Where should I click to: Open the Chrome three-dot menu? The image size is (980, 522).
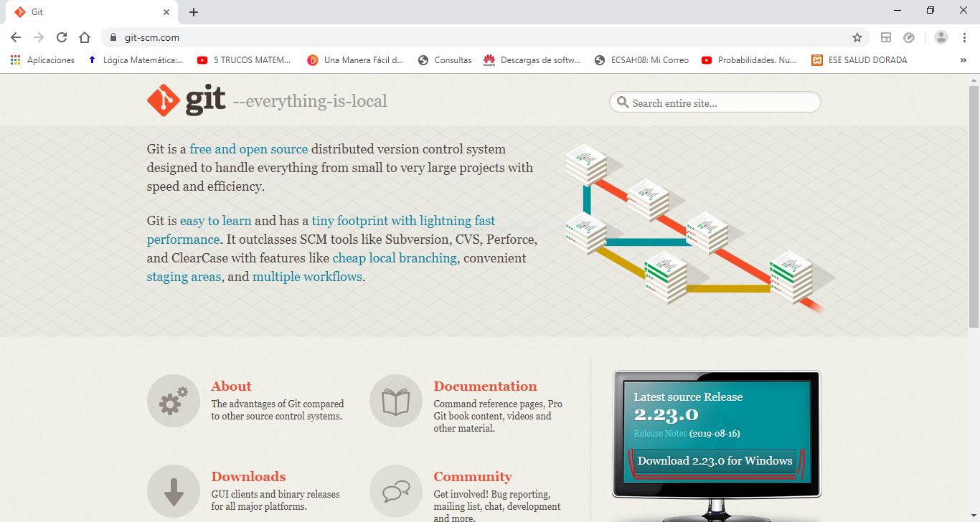(x=963, y=37)
